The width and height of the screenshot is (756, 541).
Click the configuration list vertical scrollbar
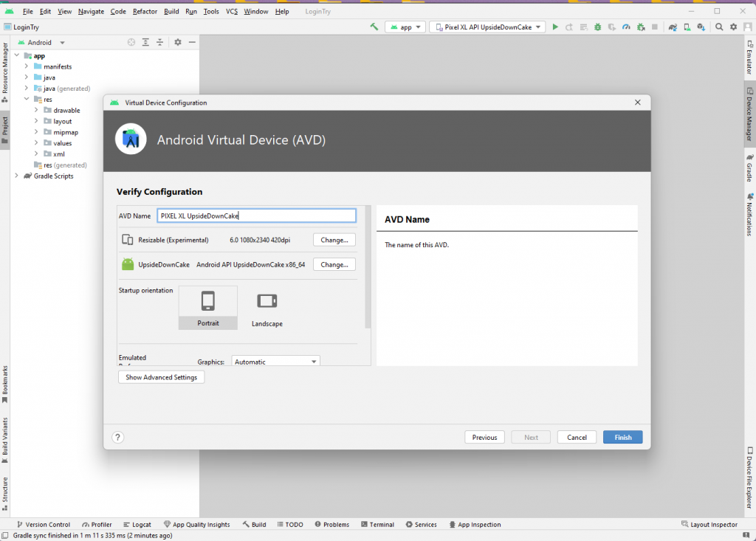(x=368, y=267)
